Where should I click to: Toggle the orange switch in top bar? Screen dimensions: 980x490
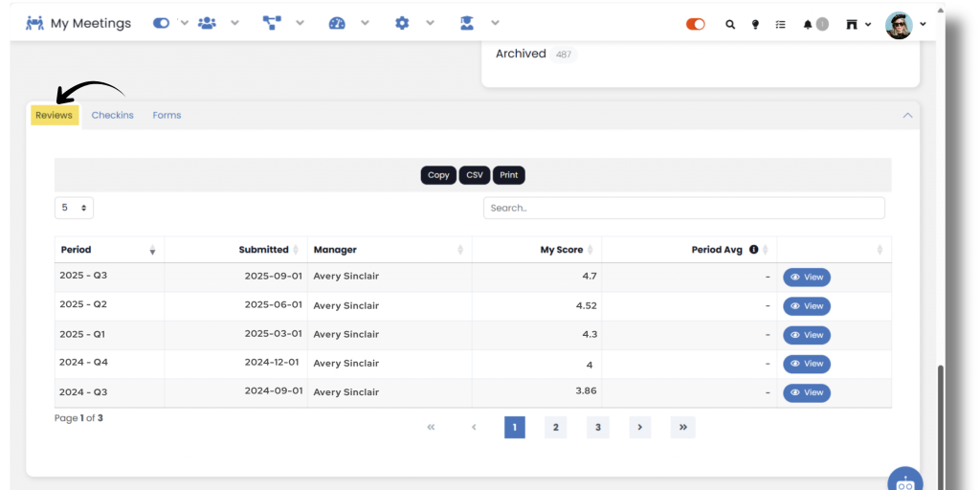(x=696, y=24)
